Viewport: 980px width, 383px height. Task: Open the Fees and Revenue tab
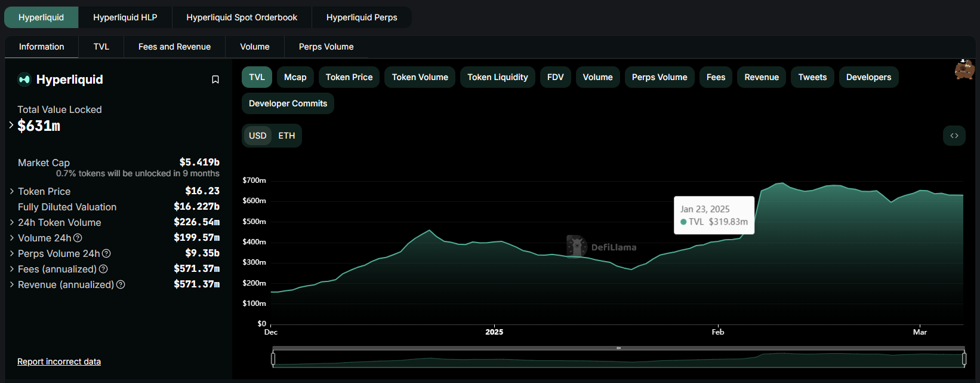point(174,47)
